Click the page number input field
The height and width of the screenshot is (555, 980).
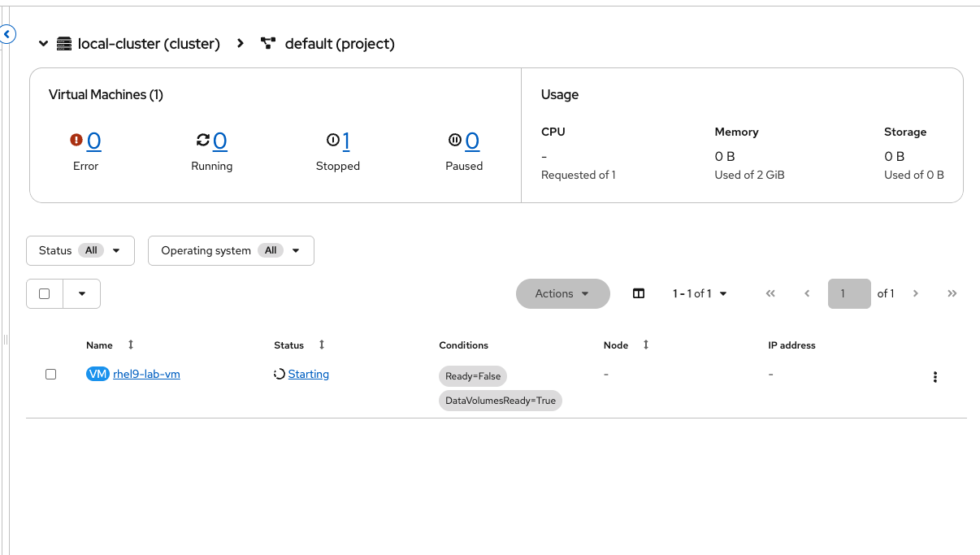tap(849, 293)
